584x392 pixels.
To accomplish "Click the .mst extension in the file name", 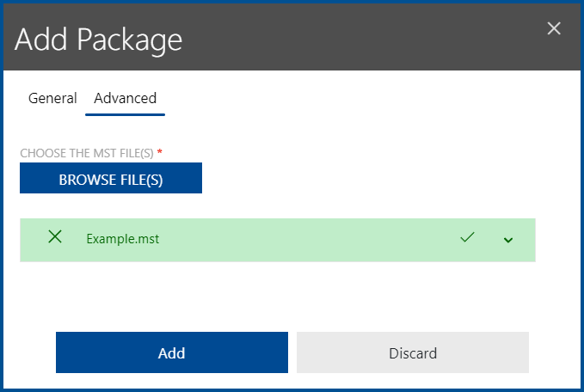I will click(x=147, y=239).
